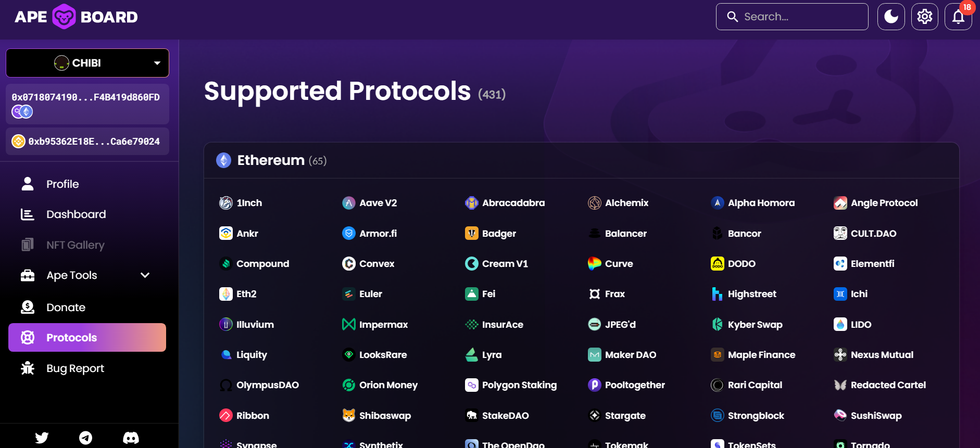Select wallet address 0xb95362E18E...Ca6e79024
Image resolution: width=980 pixels, height=448 pixels.
87,142
